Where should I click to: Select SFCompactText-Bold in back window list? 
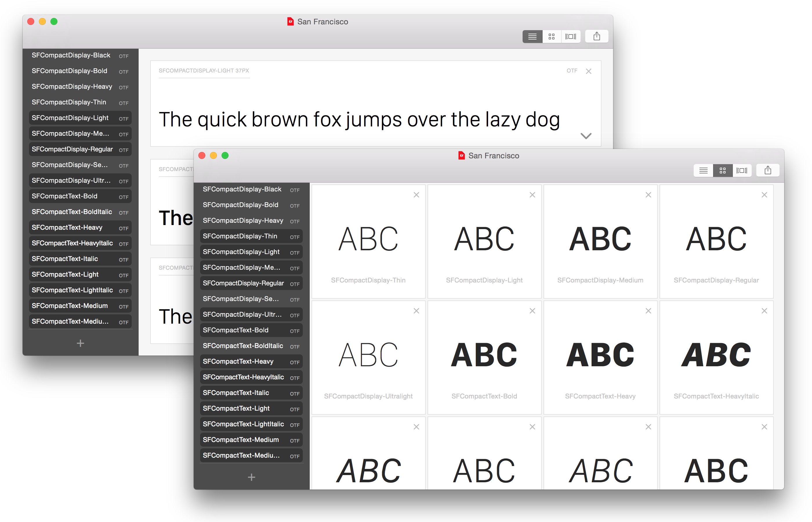64,196
